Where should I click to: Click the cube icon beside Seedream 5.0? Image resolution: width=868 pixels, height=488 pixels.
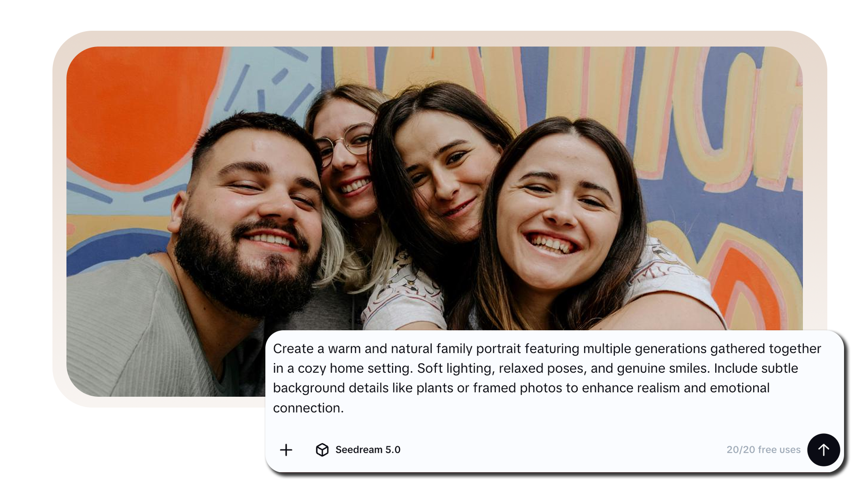(322, 450)
